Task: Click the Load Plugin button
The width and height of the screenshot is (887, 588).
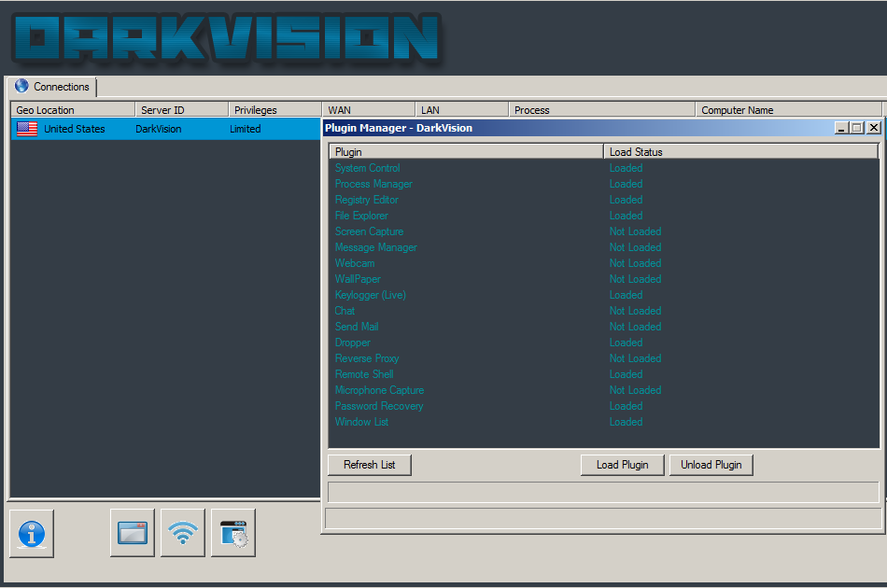Action: pos(622,465)
